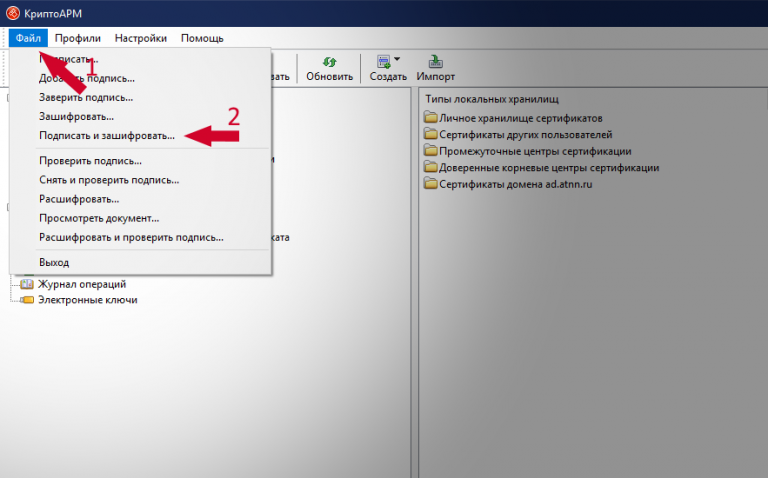Open the Помощь menu

tap(202, 38)
